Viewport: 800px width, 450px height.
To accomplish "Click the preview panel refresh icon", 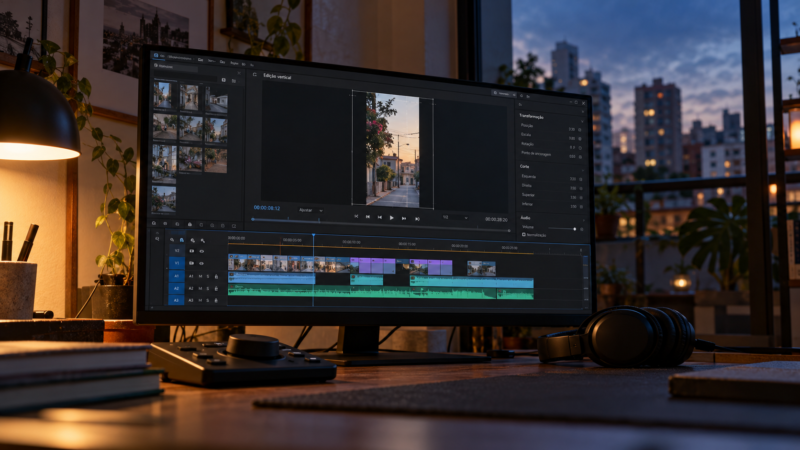I will [x=255, y=74].
